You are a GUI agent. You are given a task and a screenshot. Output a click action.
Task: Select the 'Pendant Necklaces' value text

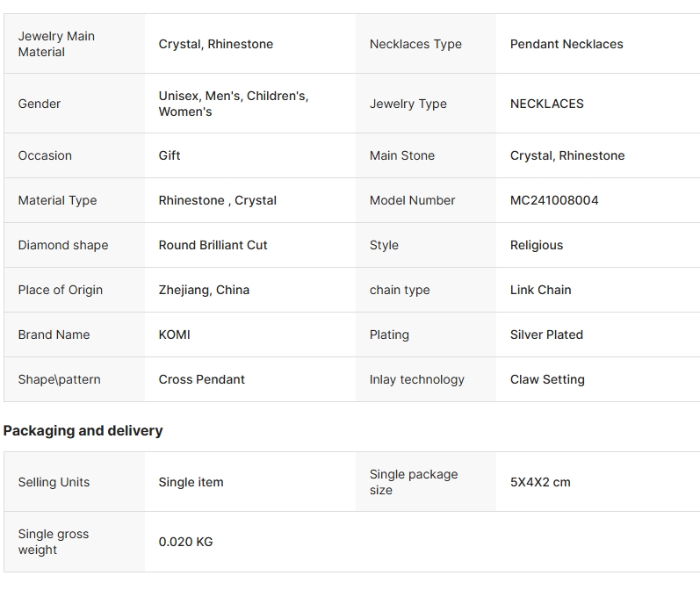click(x=566, y=44)
